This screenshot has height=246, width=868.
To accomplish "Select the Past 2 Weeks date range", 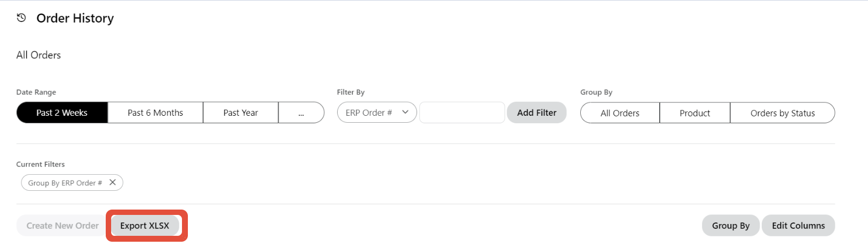I will [x=62, y=113].
